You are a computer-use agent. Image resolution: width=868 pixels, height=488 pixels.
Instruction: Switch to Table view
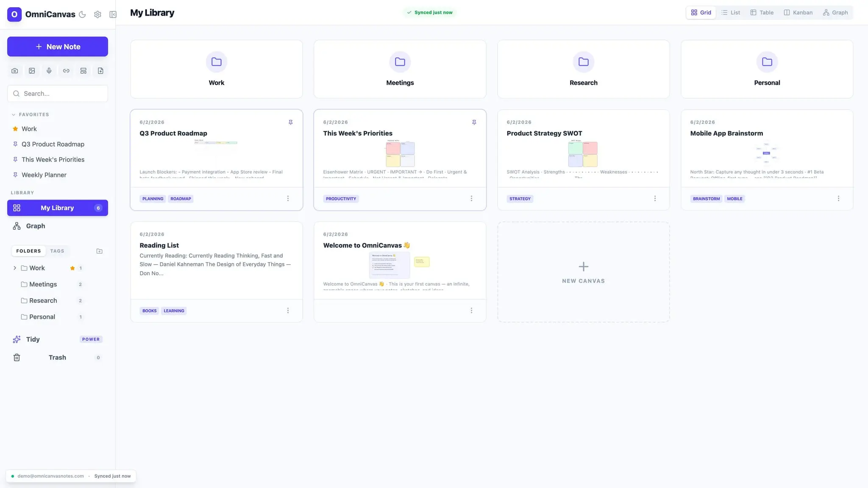click(x=762, y=13)
